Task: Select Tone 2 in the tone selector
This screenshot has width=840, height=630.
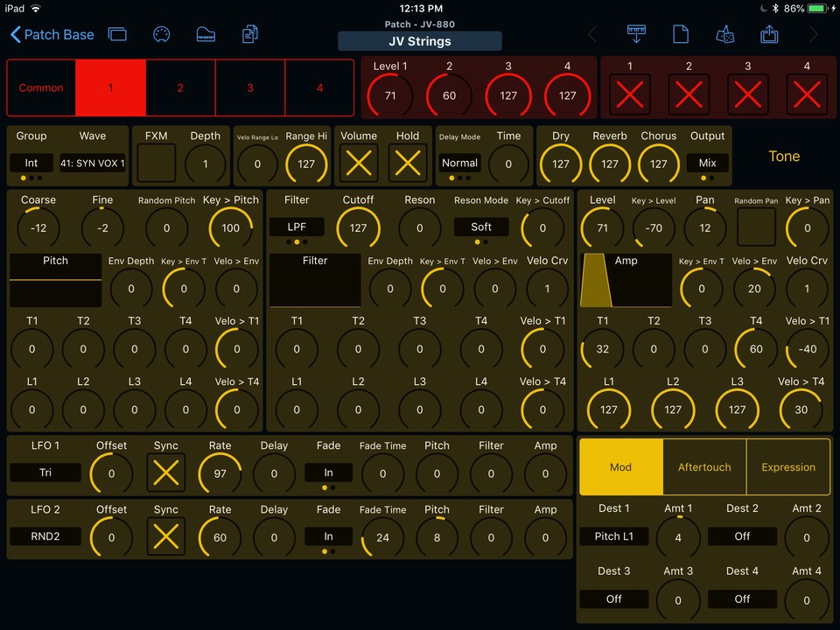Action: click(180, 87)
